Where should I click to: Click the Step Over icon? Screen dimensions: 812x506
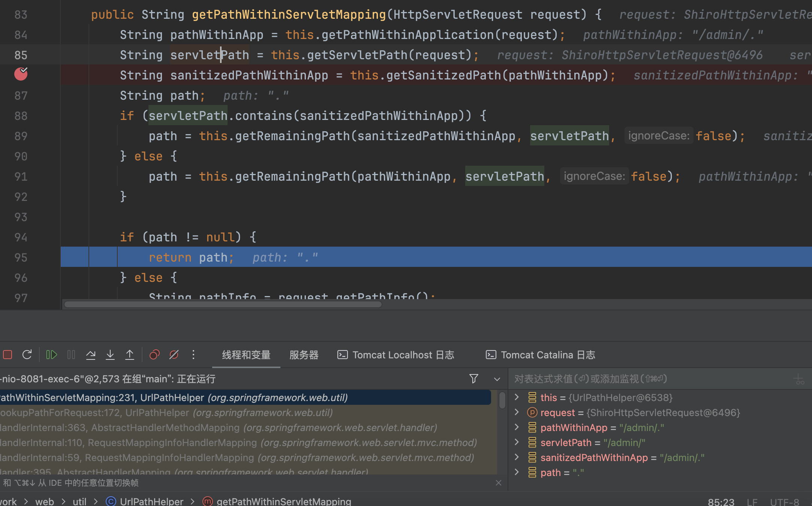tap(90, 355)
